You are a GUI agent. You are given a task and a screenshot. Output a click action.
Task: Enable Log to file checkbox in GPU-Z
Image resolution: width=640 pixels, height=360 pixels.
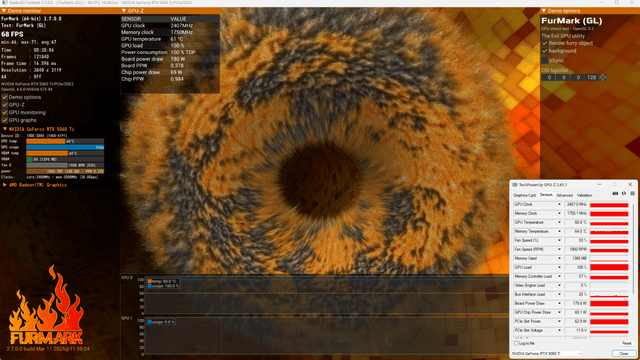click(516, 343)
